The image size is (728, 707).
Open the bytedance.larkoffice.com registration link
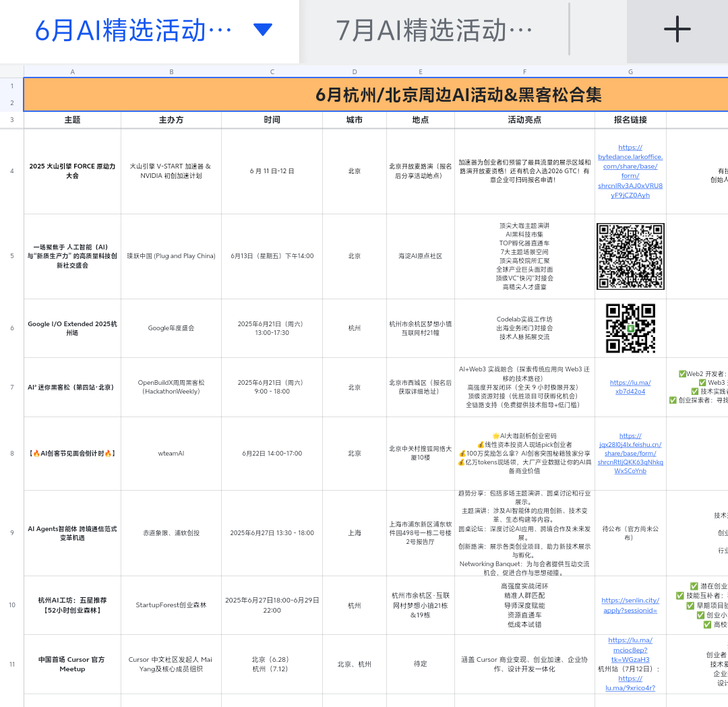coord(630,171)
